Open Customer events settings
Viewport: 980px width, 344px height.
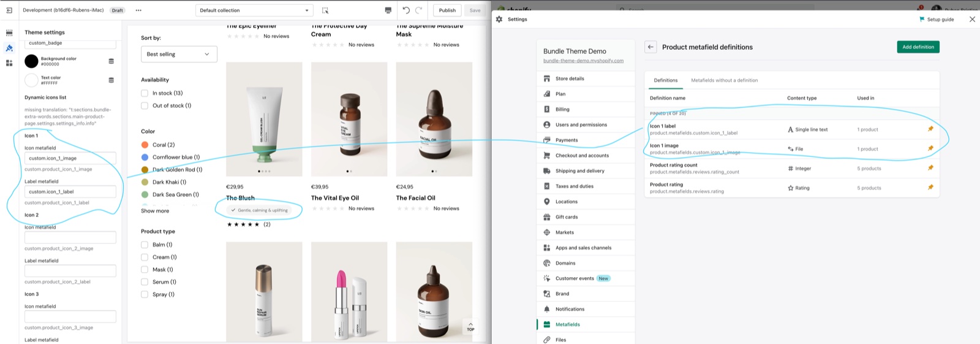coord(575,278)
